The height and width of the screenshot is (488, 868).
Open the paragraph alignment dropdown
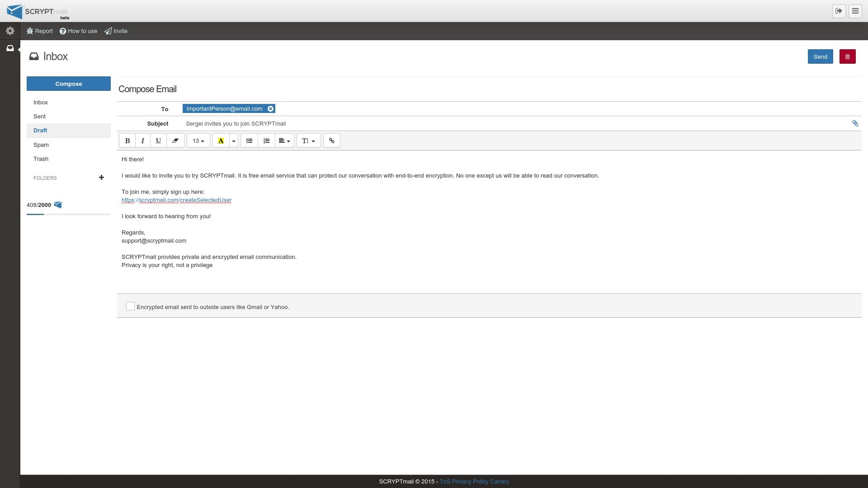pos(284,141)
